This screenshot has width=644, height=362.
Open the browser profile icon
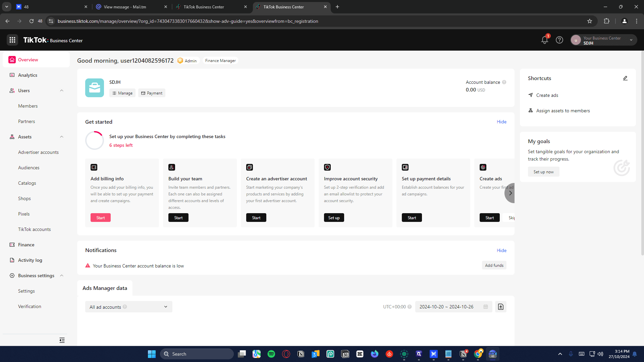click(624, 21)
